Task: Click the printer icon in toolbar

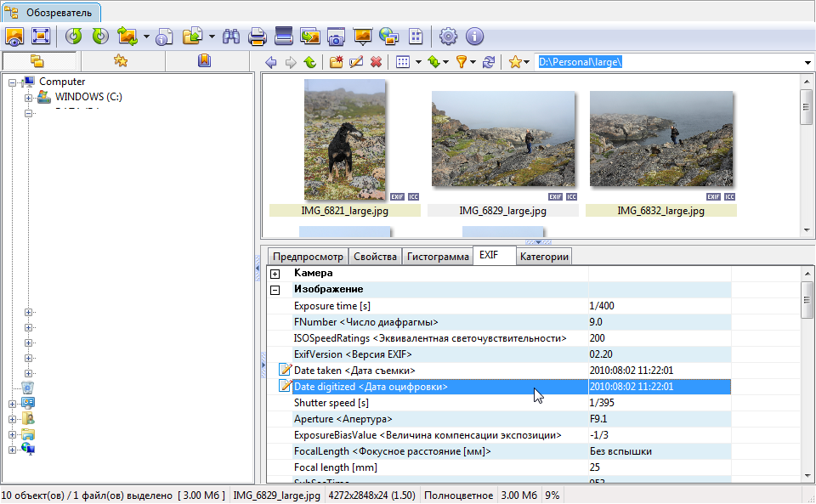Action: coord(257,37)
